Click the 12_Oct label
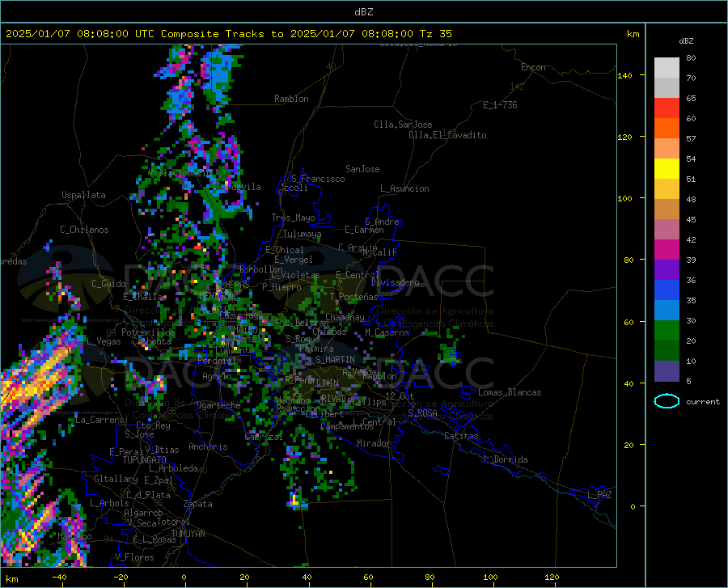 [400, 396]
